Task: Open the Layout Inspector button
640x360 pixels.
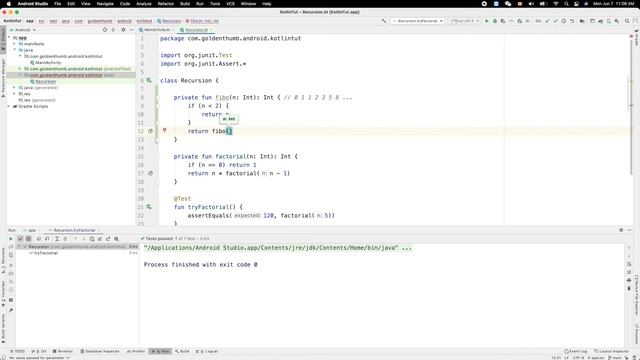Action: click(x=612, y=351)
